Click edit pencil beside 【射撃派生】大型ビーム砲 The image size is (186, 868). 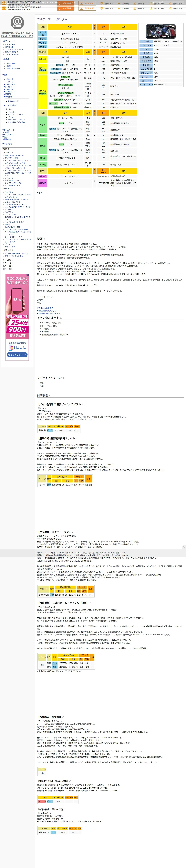pos(64,809)
